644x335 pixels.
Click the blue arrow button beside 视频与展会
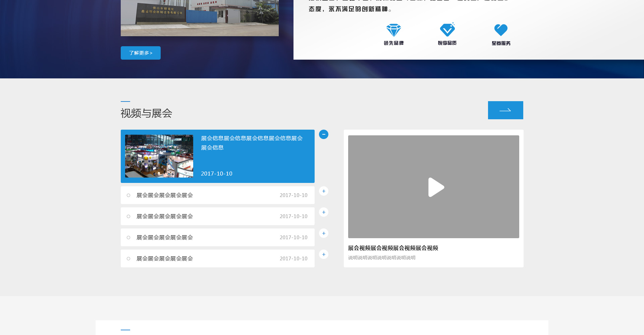pos(505,110)
